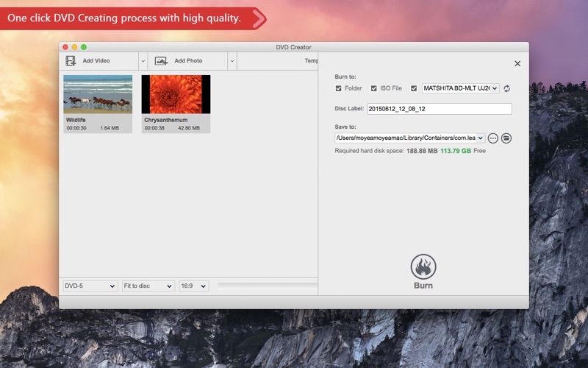Toggle the ISO File checkbox
The height and width of the screenshot is (368, 588).
[374, 88]
